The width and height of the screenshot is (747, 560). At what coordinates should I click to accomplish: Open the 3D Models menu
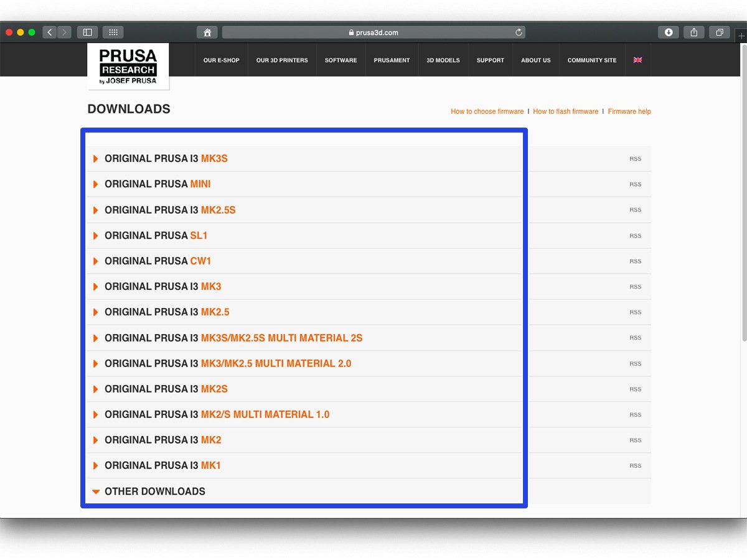443,60
